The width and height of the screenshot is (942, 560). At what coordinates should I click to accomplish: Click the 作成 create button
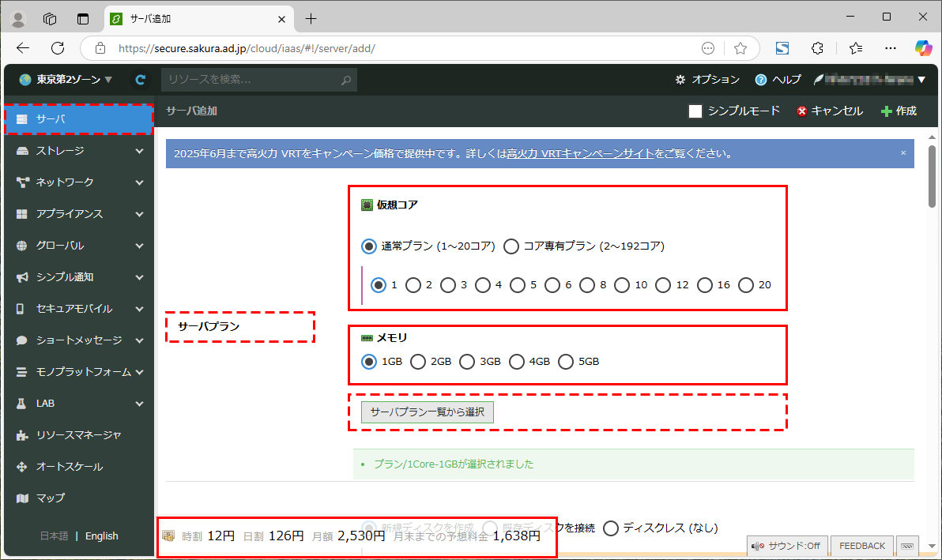tap(899, 111)
